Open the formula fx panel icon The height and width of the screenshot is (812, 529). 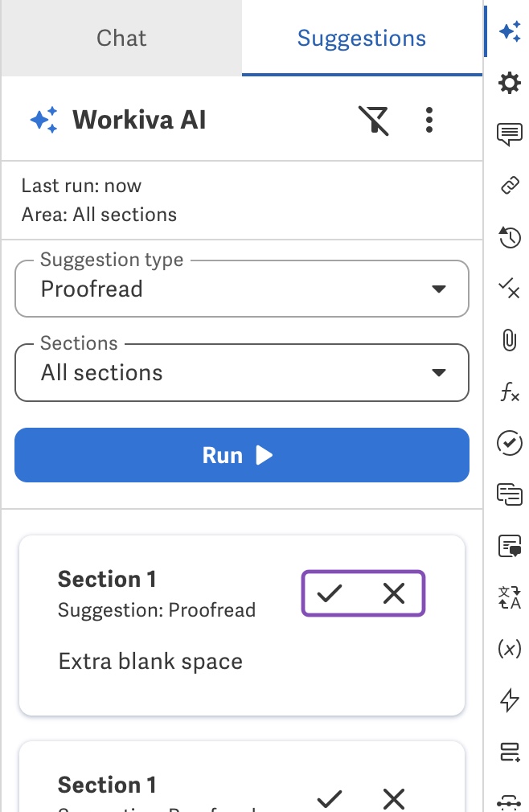click(510, 392)
